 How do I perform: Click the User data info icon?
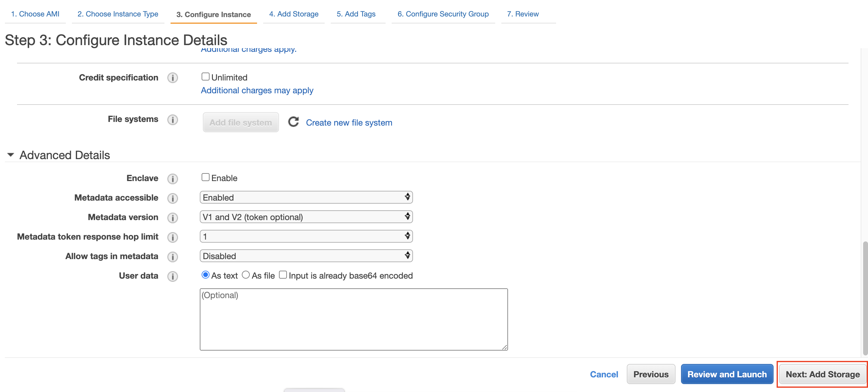[x=173, y=276]
